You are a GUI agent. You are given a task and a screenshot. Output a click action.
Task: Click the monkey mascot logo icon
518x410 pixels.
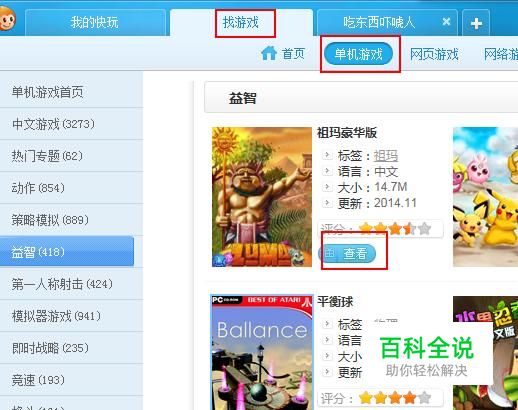[7, 20]
